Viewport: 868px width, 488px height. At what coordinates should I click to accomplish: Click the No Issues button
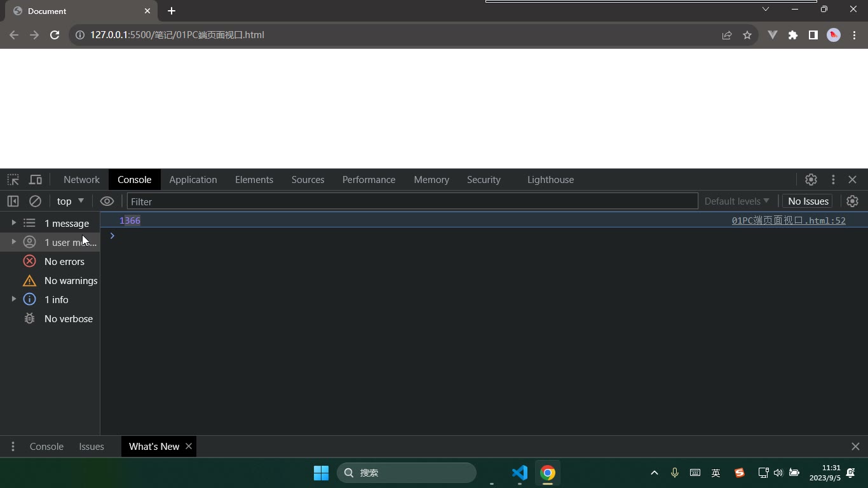[808, 201]
